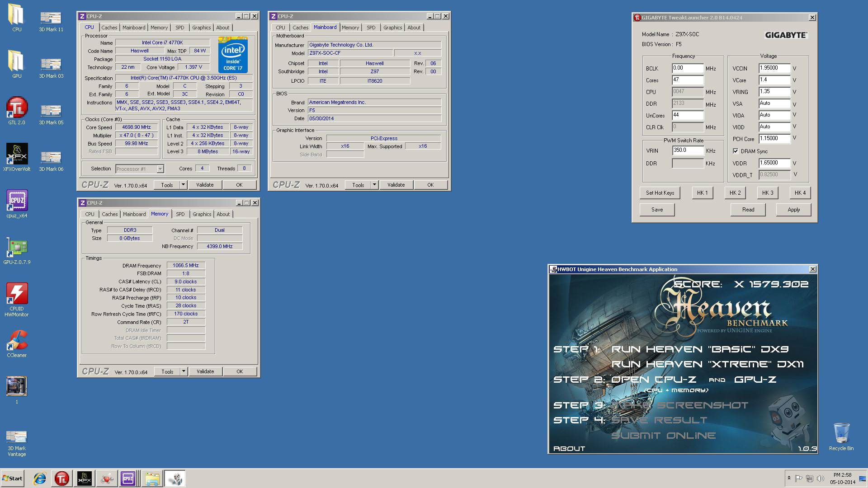Launch CCleaner desktop shortcut
Viewport: 868px width, 488px height.
point(17,343)
